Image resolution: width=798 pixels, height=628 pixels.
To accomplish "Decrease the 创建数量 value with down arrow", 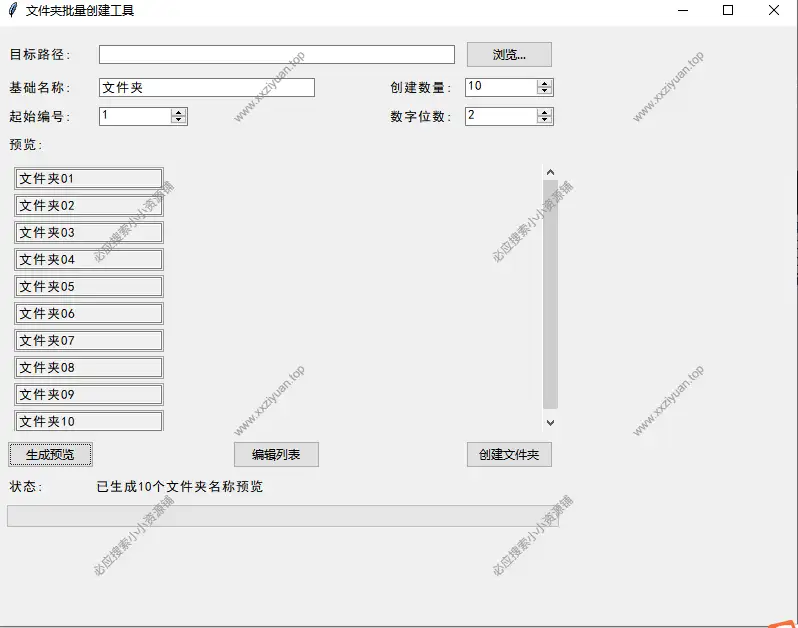I will point(545,91).
